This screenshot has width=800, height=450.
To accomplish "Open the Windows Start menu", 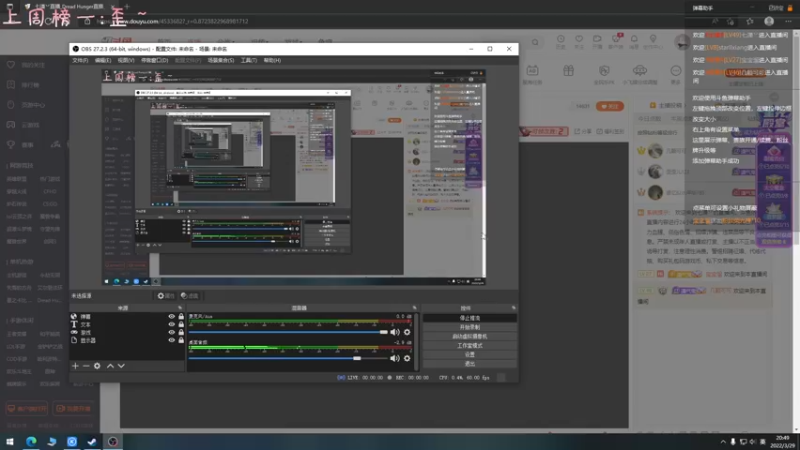I will (x=10, y=441).
